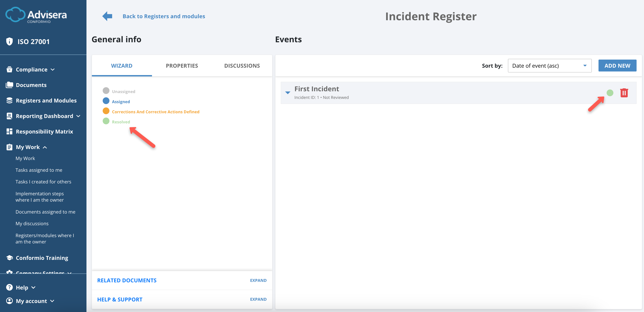Select the ISO 27001 shield icon

[9, 41]
